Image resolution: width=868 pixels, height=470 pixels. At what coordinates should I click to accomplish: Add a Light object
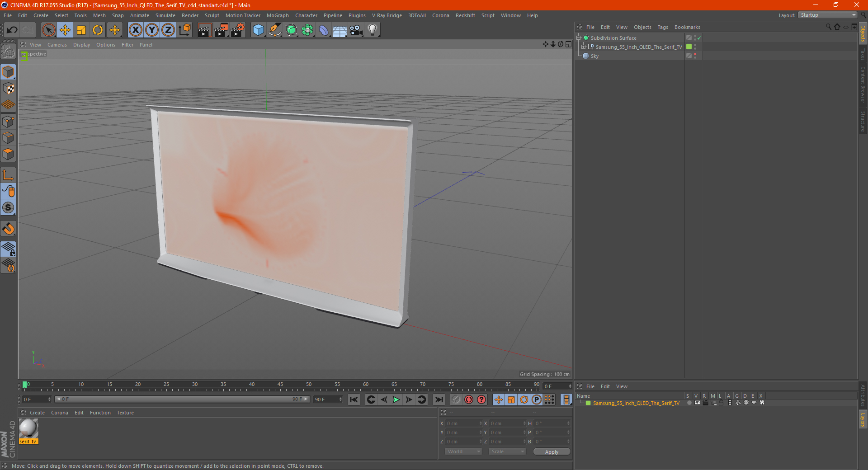click(x=373, y=30)
